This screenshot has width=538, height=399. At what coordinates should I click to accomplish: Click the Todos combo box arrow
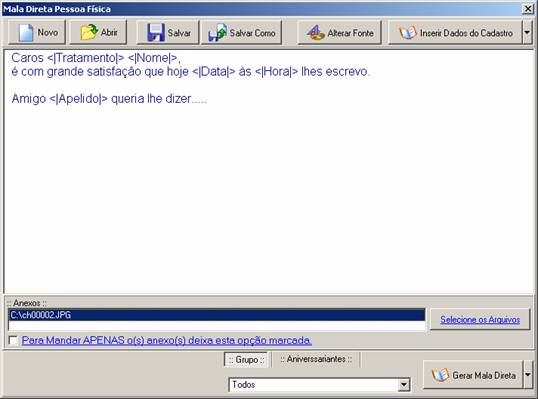pyautogui.click(x=404, y=385)
